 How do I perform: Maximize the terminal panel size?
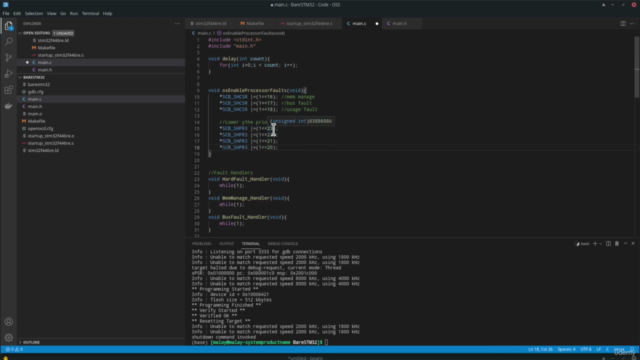point(625,244)
